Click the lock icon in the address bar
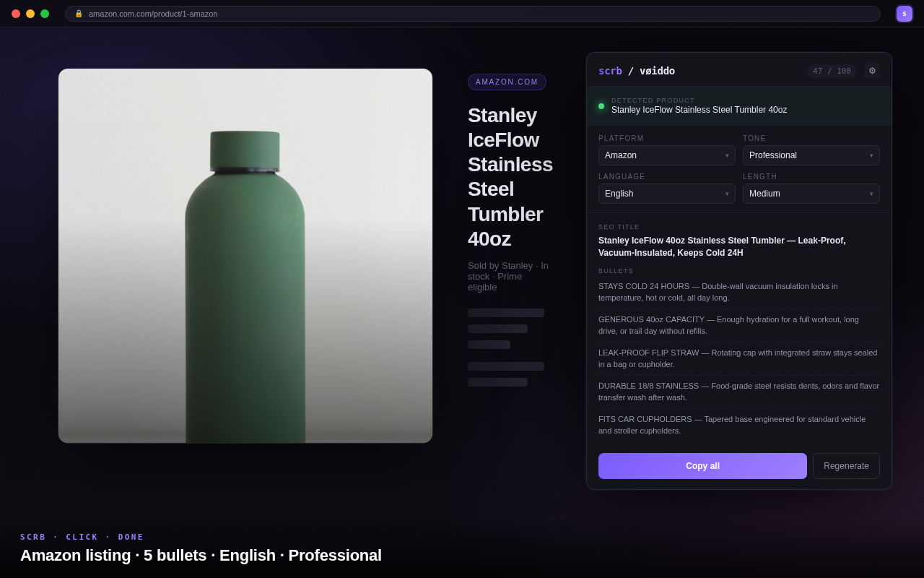The height and width of the screenshot is (578, 924). point(78,13)
